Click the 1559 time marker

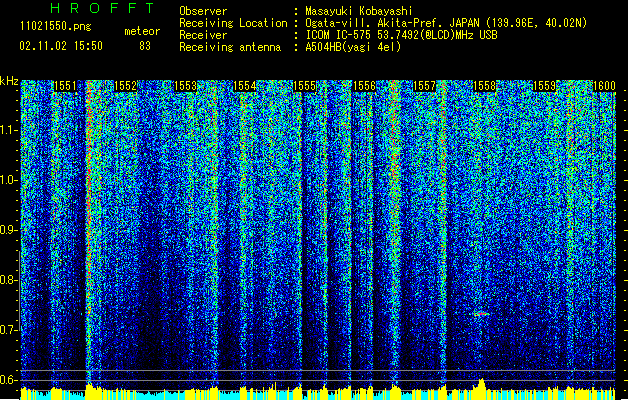click(544, 86)
